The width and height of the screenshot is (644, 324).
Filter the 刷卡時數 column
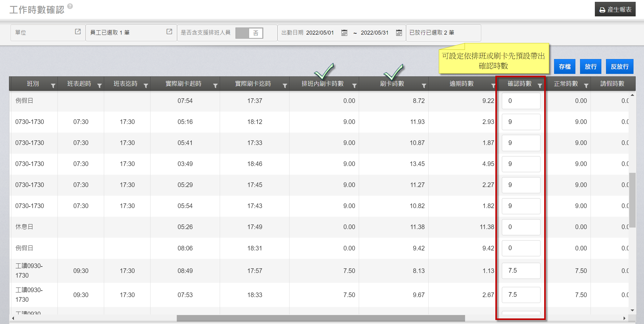click(x=424, y=86)
